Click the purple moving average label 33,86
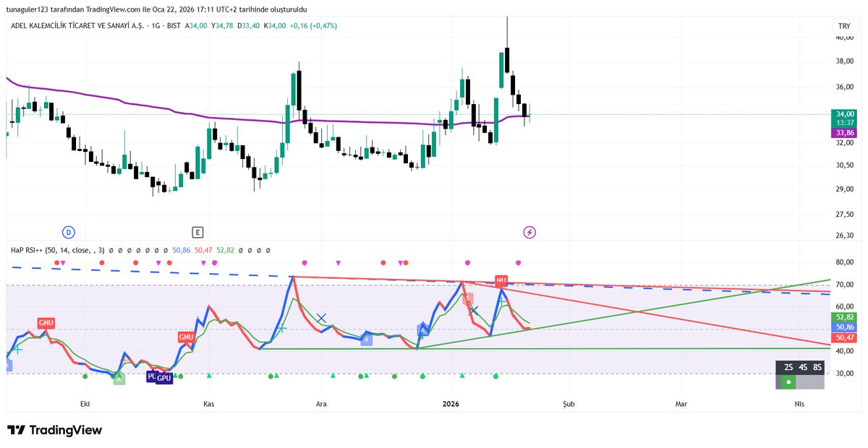The image size is (868, 448). [845, 133]
